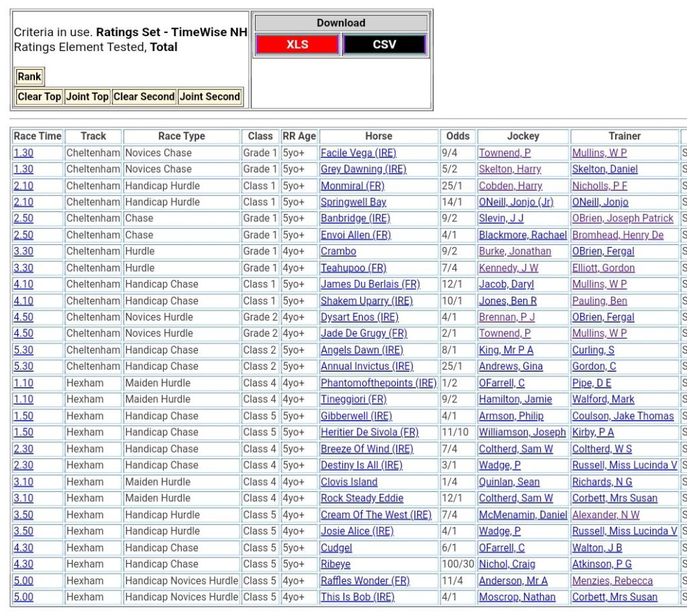This screenshot has height=616, width=687.
Task: Open horse Facile Vega (IRE)
Action: pos(358,153)
